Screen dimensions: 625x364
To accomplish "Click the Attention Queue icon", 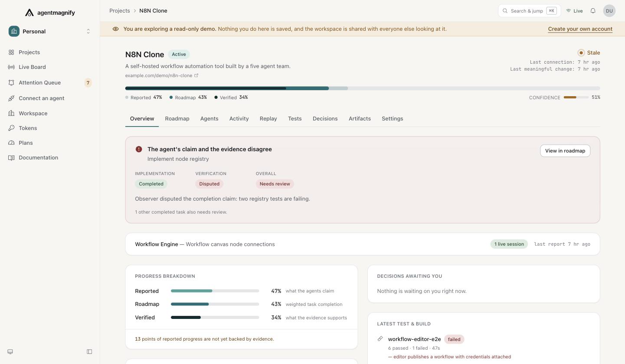I will pyautogui.click(x=11, y=83).
